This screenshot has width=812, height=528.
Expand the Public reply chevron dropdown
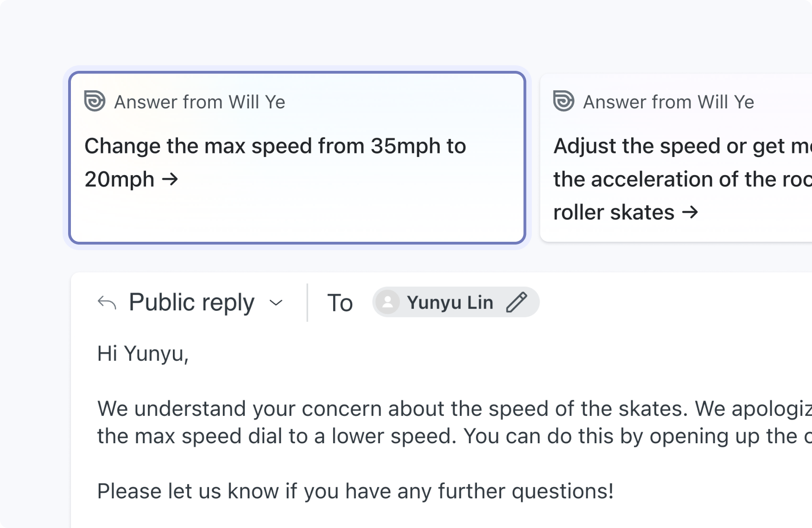pyautogui.click(x=276, y=303)
